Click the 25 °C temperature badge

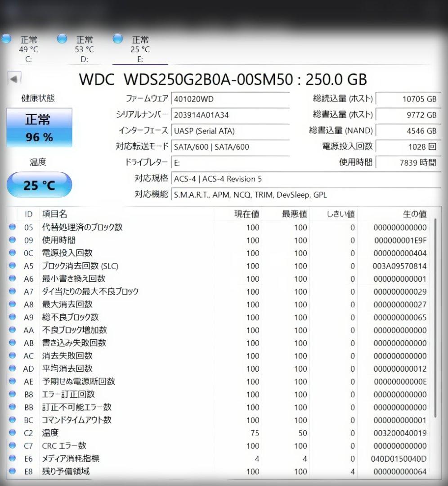(39, 185)
